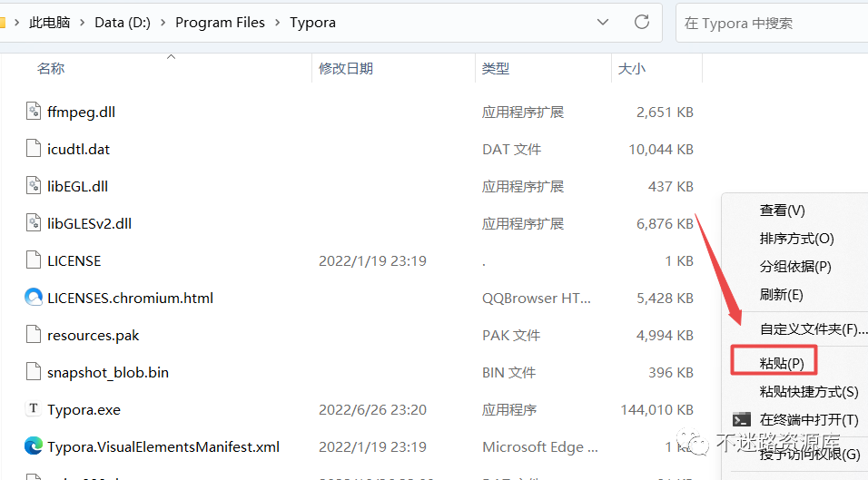Select the file name ffmpeg.dll
Image resolution: width=868 pixels, height=480 pixels.
(82, 113)
